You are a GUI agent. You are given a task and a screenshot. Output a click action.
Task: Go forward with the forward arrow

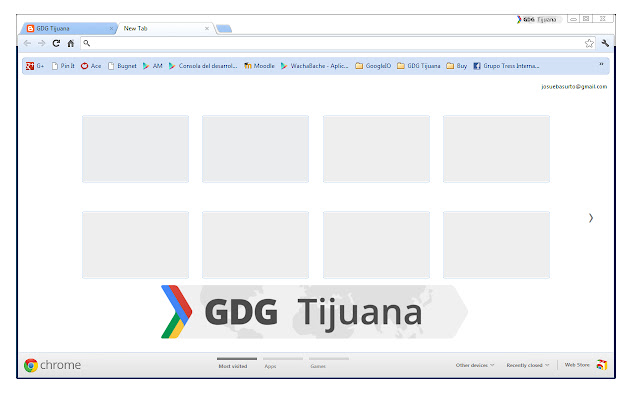[41, 43]
